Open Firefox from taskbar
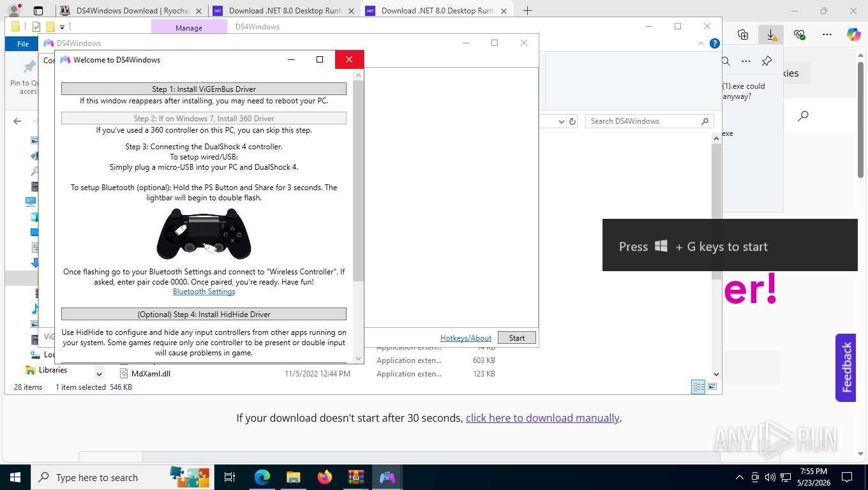 [325, 477]
